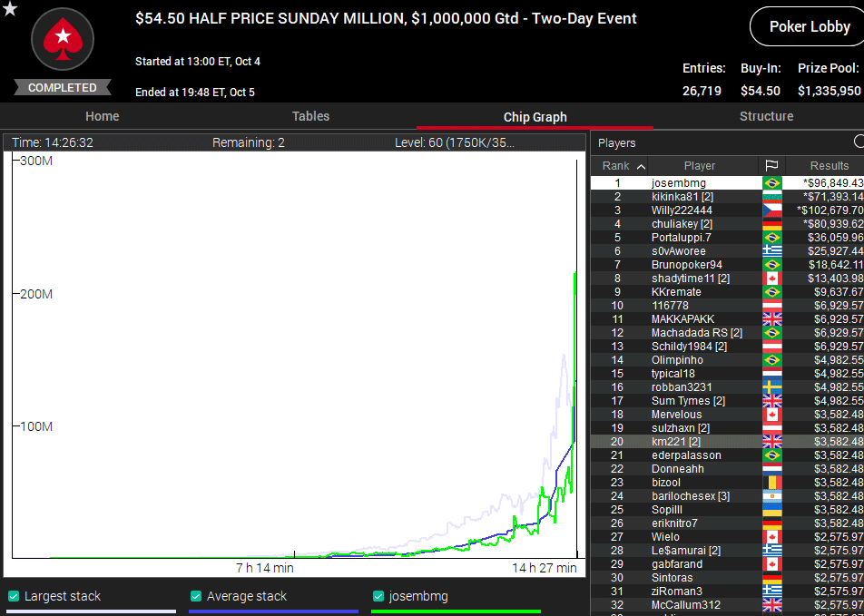Click the player search magnifier icon

[x=859, y=142]
